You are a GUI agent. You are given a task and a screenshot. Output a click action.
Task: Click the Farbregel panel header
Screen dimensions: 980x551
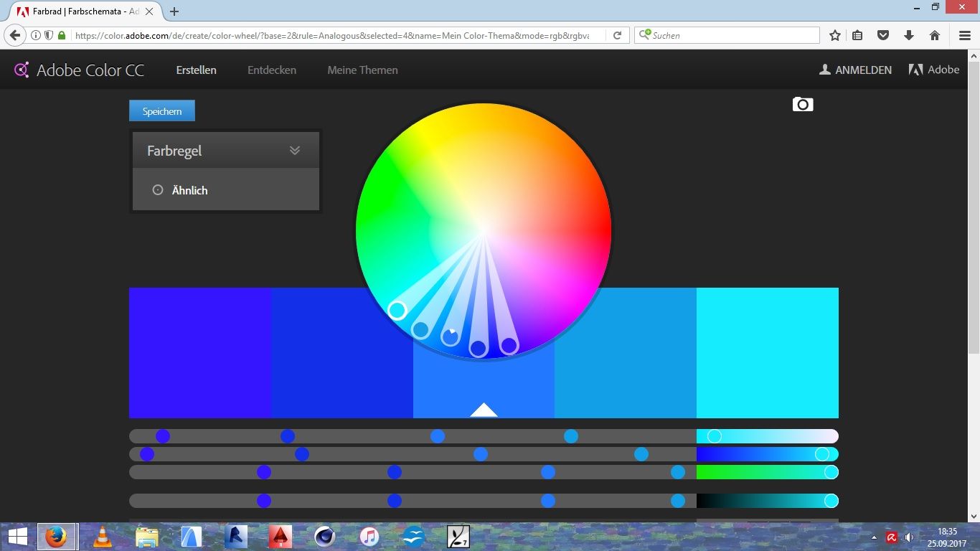226,151
